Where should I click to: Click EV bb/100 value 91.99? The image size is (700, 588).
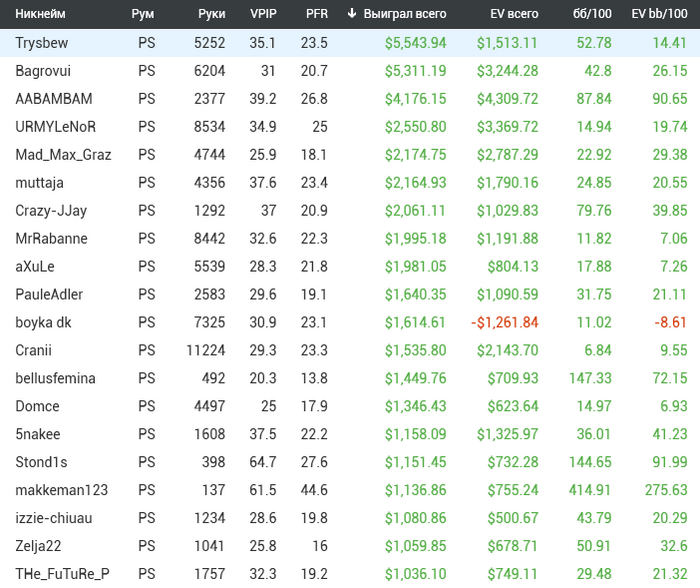[x=670, y=462]
